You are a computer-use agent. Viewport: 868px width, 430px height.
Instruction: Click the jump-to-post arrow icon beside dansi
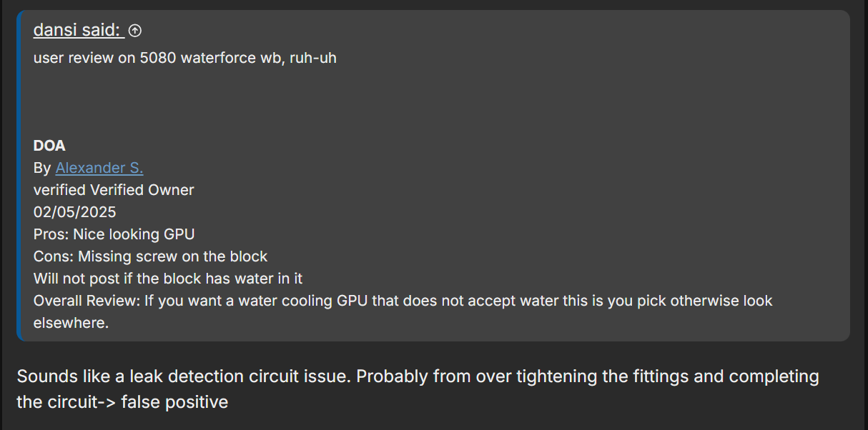(134, 31)
